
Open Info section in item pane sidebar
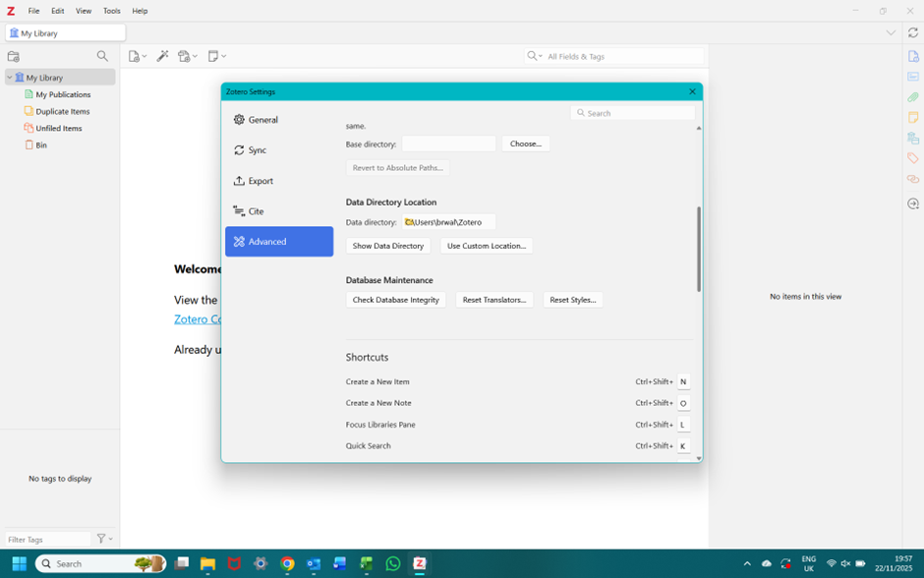[913, 57]
